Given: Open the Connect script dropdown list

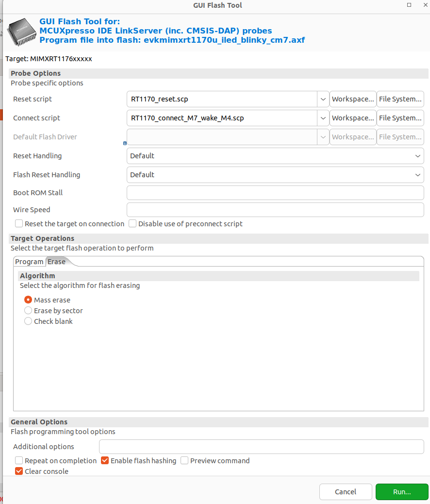Looking at the screenshot, I should tap(323, 118).
